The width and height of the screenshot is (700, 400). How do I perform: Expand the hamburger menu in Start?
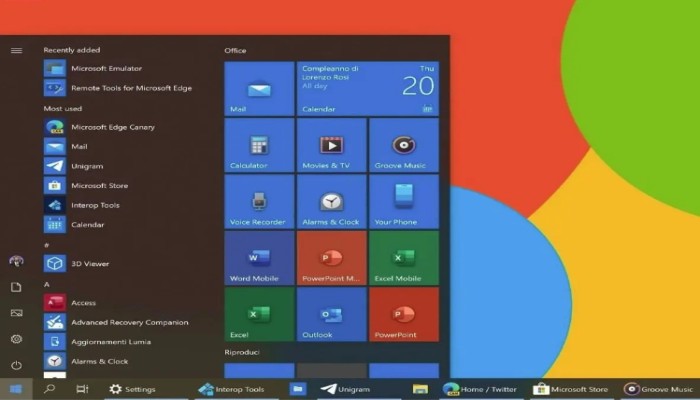click(17, 50)
